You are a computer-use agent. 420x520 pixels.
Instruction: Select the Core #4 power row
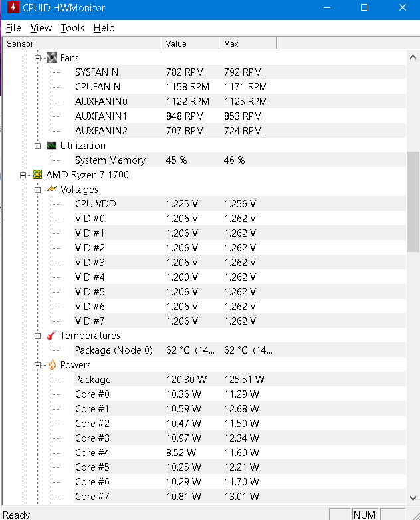click(240, 452)
